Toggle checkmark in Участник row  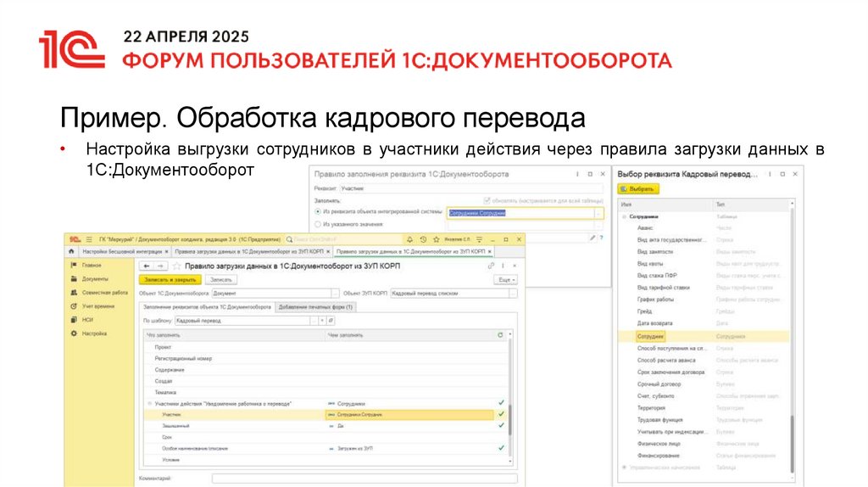501,414
